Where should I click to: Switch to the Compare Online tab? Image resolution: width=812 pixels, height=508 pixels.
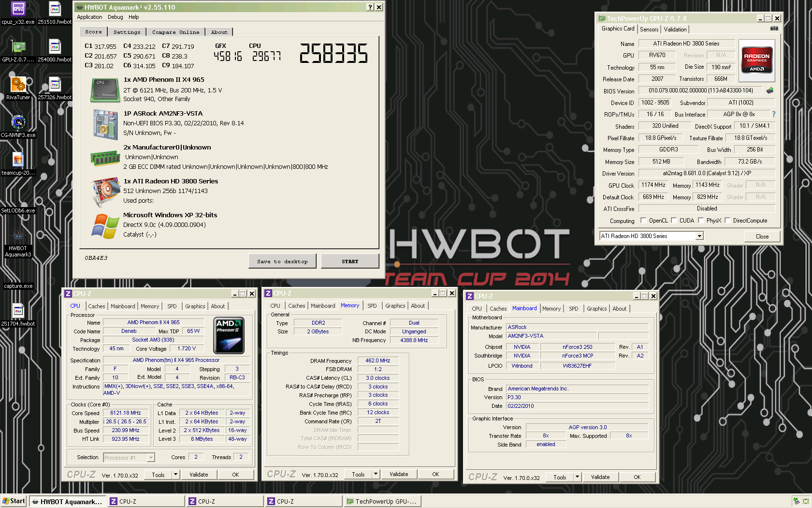coord(175,32)
